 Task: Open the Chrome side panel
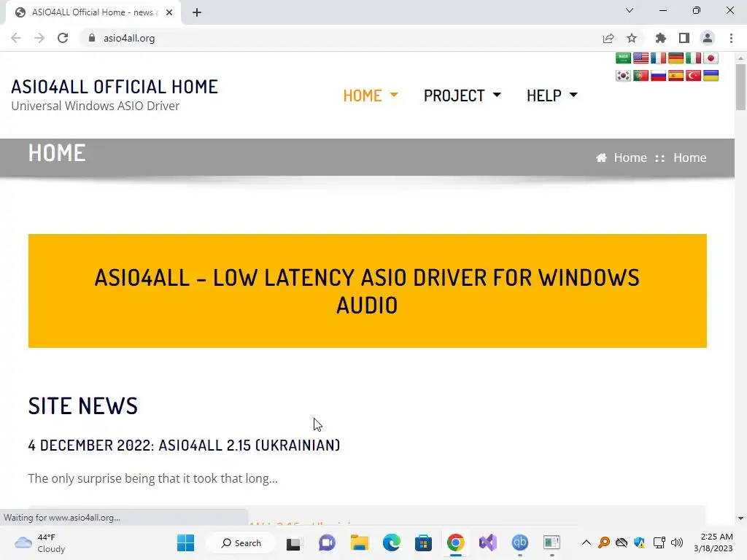(x=684, y=38)
